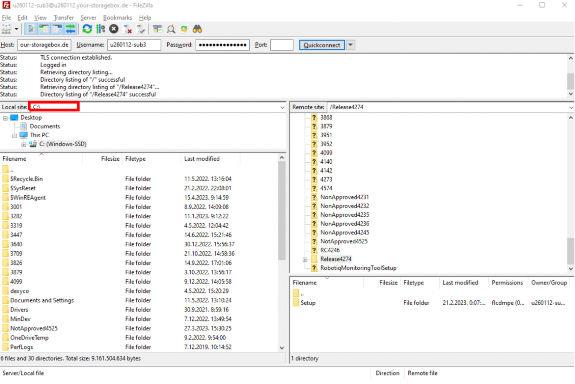The width and height of the screenshot is (575, 384).
Task: Select local folder Documents and Settings
Action: pyautogui.click(x=42, y=300)
